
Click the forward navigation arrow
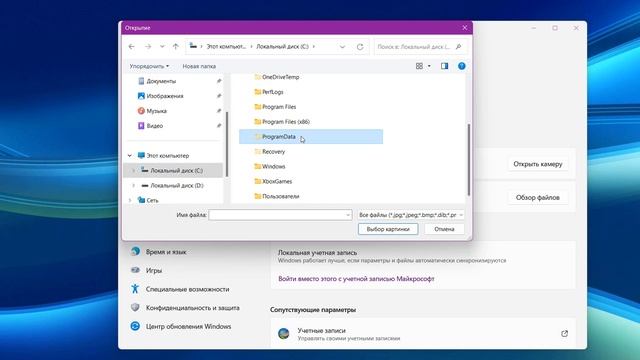tap(148, 47)
